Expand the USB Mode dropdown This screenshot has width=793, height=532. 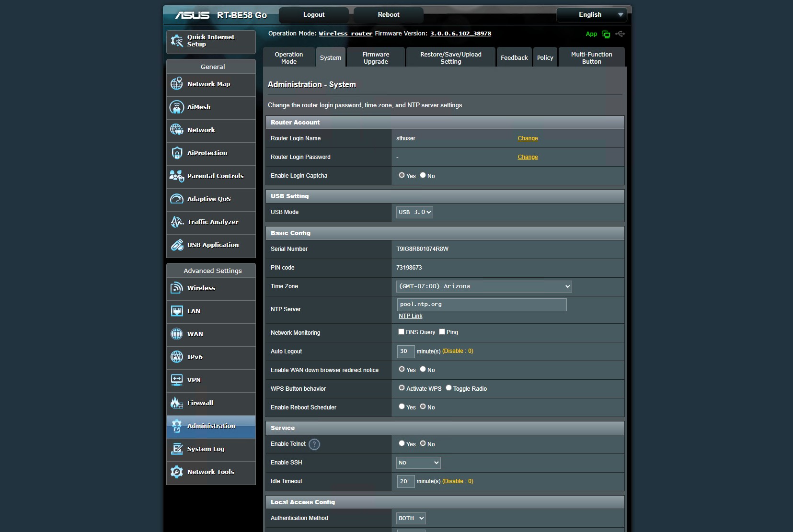[x=414, y=212]
